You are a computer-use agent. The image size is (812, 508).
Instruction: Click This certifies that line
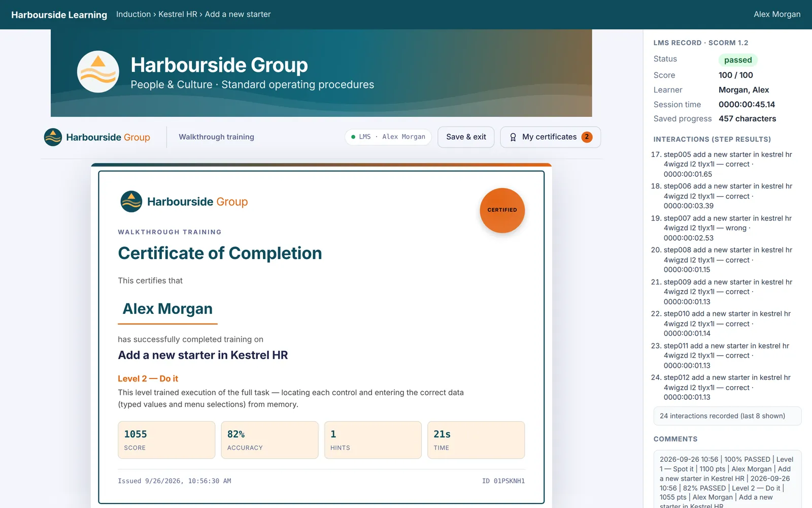[150, 280]
